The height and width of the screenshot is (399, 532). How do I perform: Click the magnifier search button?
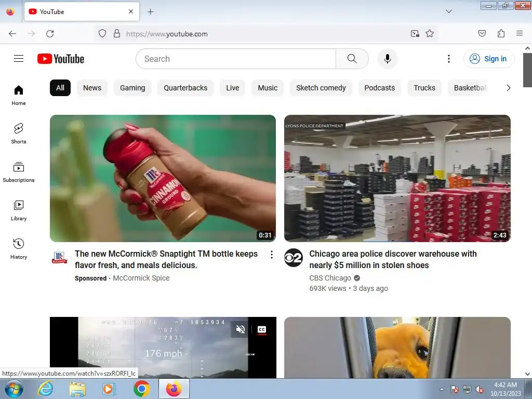pyautogui.click(x=352, y=59)
